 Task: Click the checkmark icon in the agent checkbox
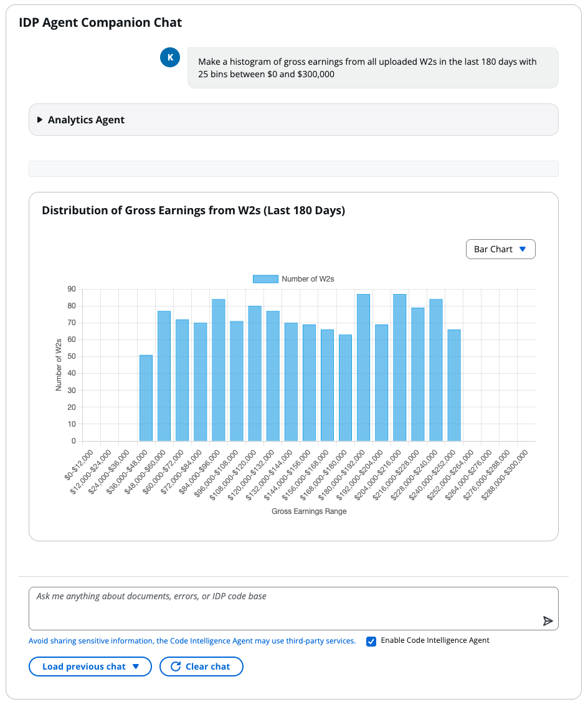(371, 641)
